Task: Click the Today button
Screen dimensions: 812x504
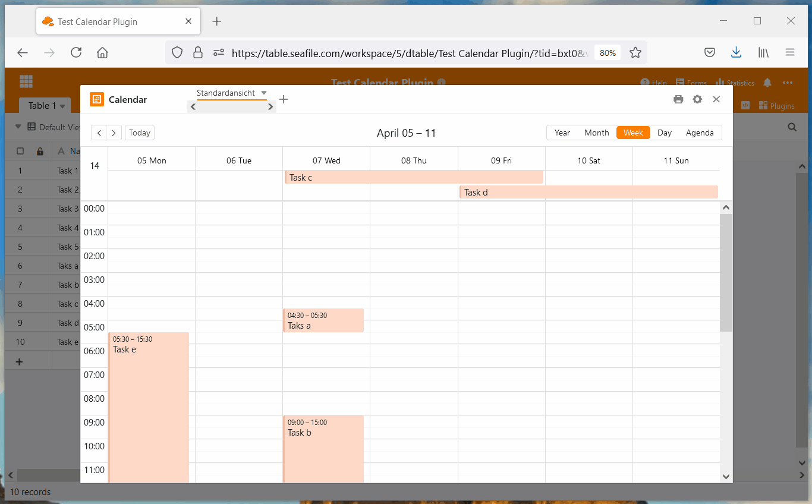Action: tap(140, 133)
